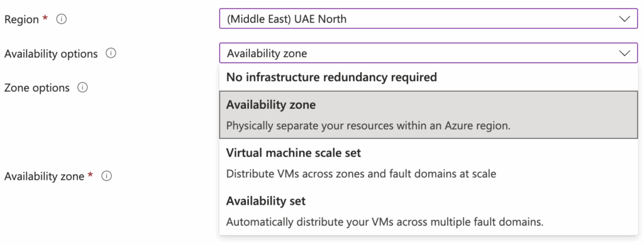
Task: Click the selected value in Availability options box
Action: [267, 53]
